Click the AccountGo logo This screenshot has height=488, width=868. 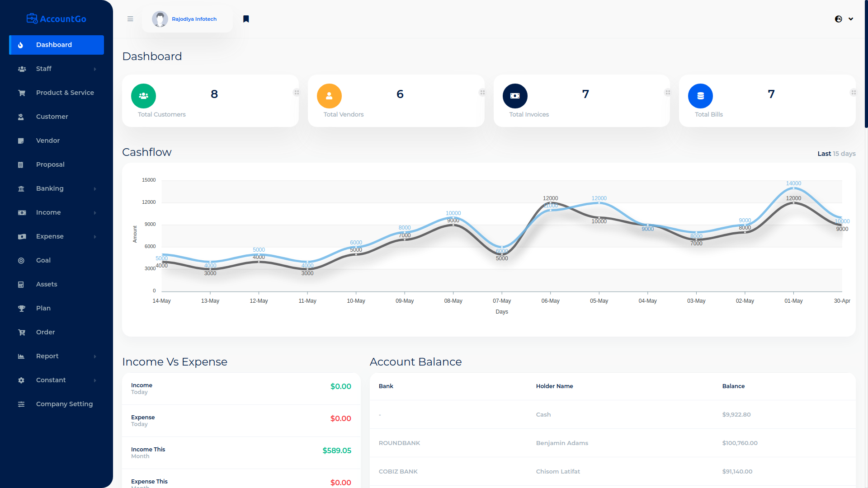point(57,19)
